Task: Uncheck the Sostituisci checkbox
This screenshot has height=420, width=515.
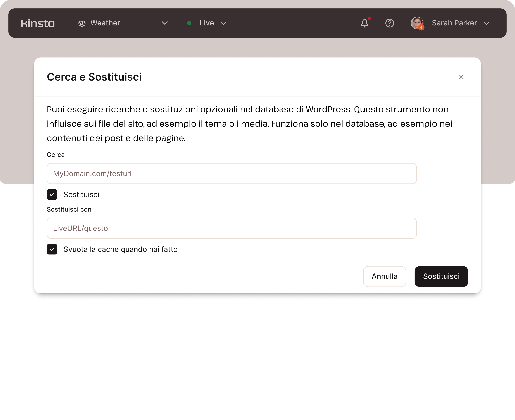Action: (x=52, y=195)
